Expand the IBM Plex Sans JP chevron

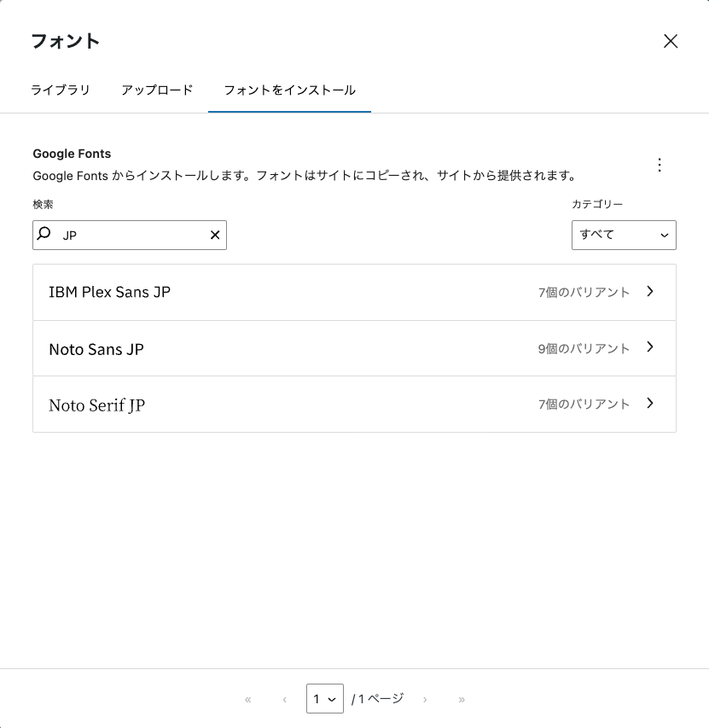[650, 292]
